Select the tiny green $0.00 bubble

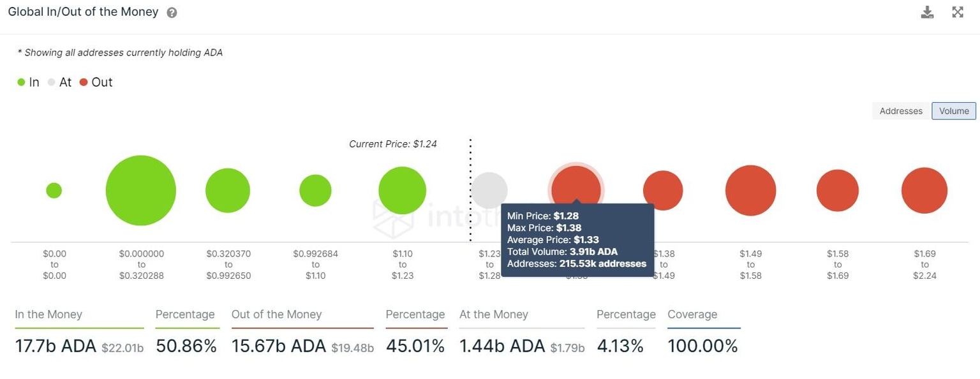pos(54,190)
